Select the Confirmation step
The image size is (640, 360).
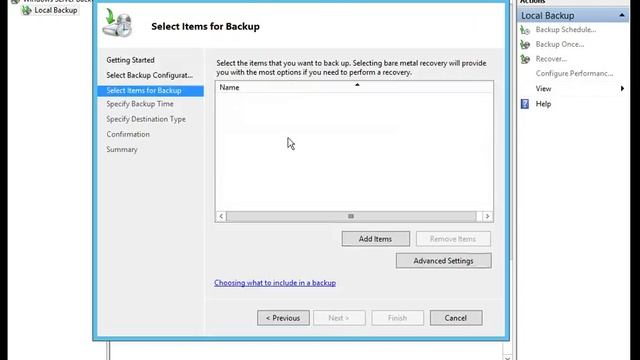tap(128, 134)
